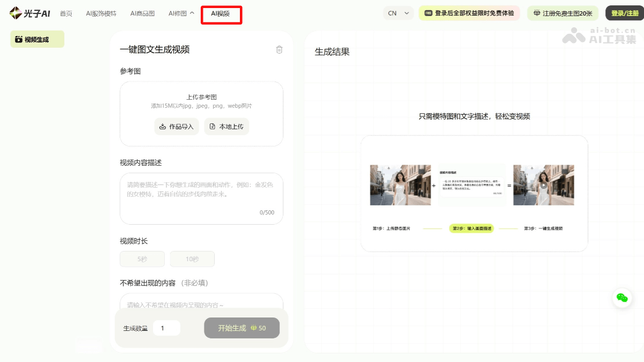The height and width of the screenshot is (362, 644).
Task: Open the AI商品图 section
Action: [142, 14]
